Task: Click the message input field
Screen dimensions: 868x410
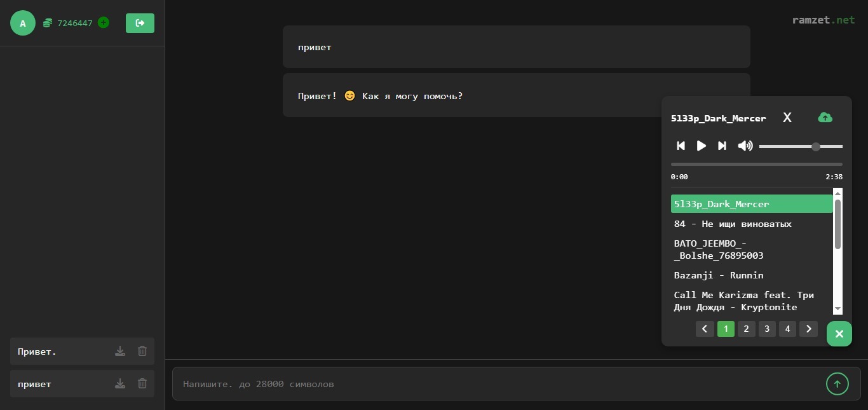Action: [x=497, y=384]
